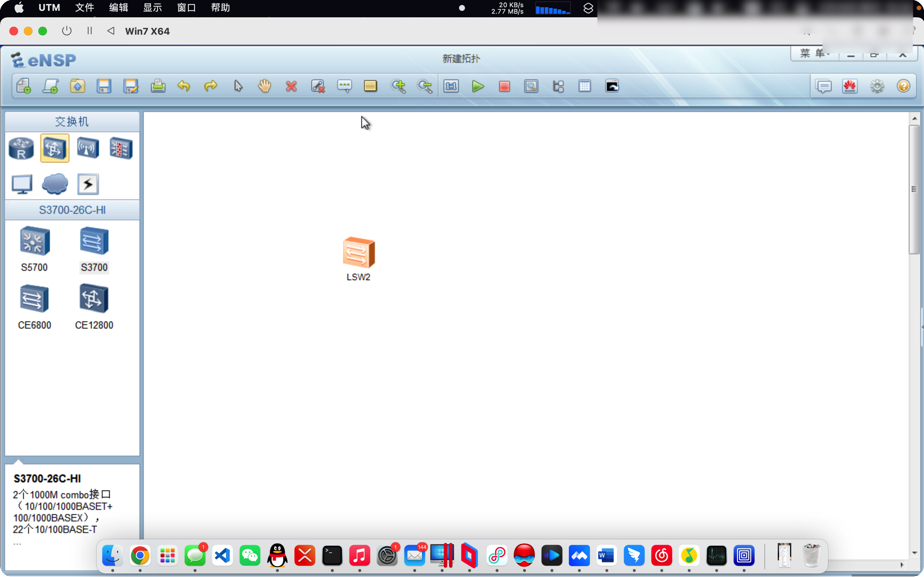924x577 pixels.
Task: Open the 显示 menu in menu bar
Action: pos(152,8)
